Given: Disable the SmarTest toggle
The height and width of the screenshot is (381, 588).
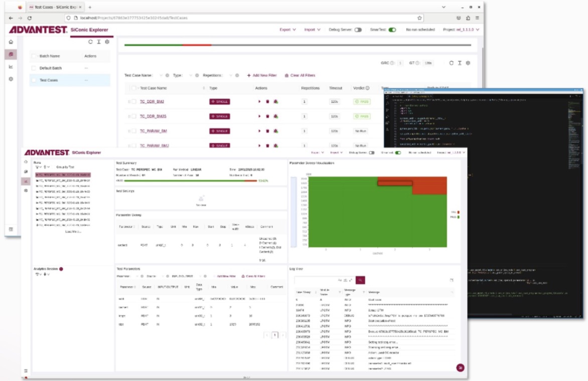Looking at the screenshot, I should pos(392,30).
